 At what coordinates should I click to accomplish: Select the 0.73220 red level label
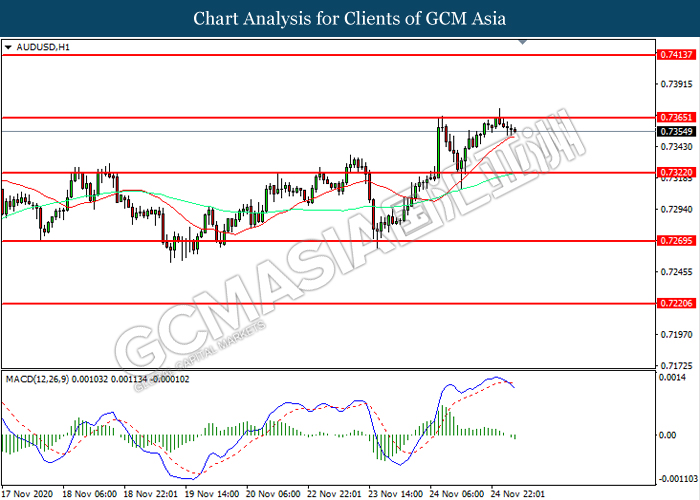click(676, 172)
